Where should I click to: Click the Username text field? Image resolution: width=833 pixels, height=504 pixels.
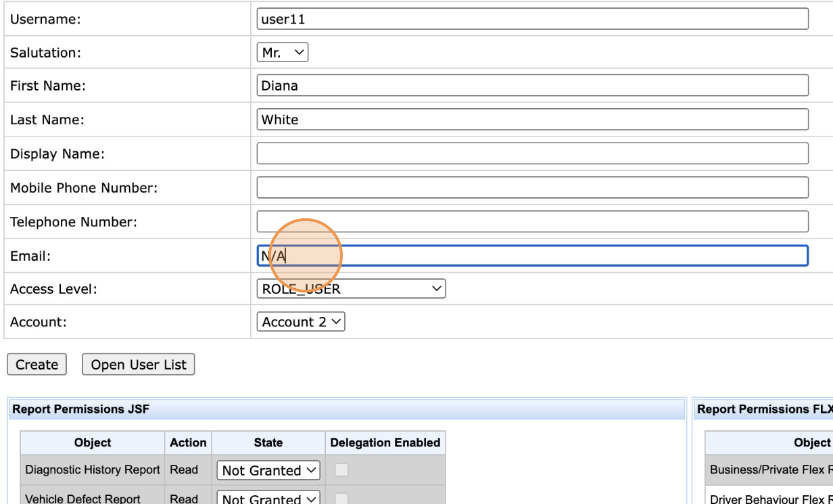tap(532, 19)
